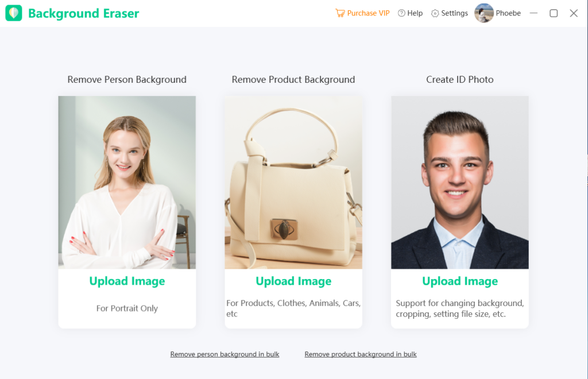Click the Remove Product Background heading
This screenshot has height=379, width=588.
tap(293, 79)
